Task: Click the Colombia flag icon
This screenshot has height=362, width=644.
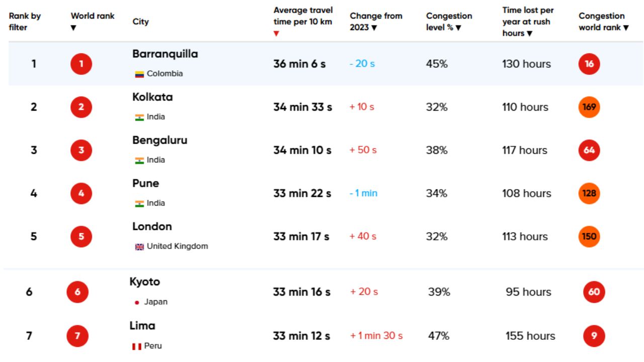Action: point(139,74)
